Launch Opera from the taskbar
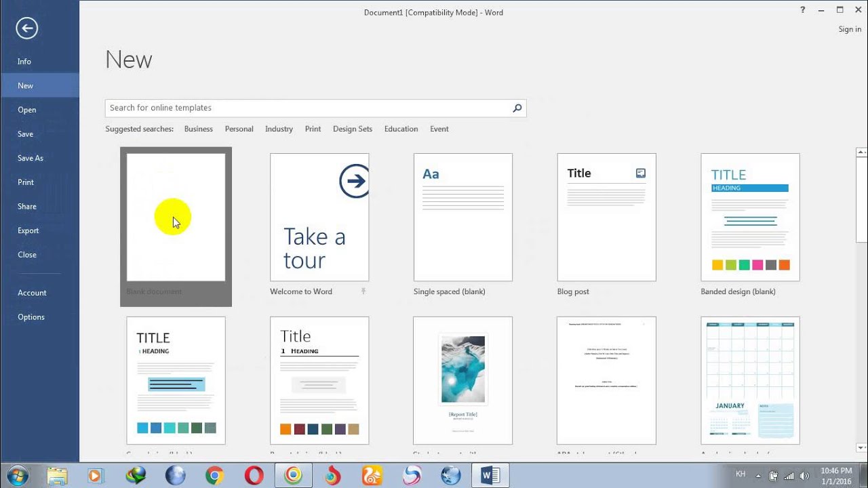Image resolution: width=868 pixels, height=488 pixels. [254, 476]
